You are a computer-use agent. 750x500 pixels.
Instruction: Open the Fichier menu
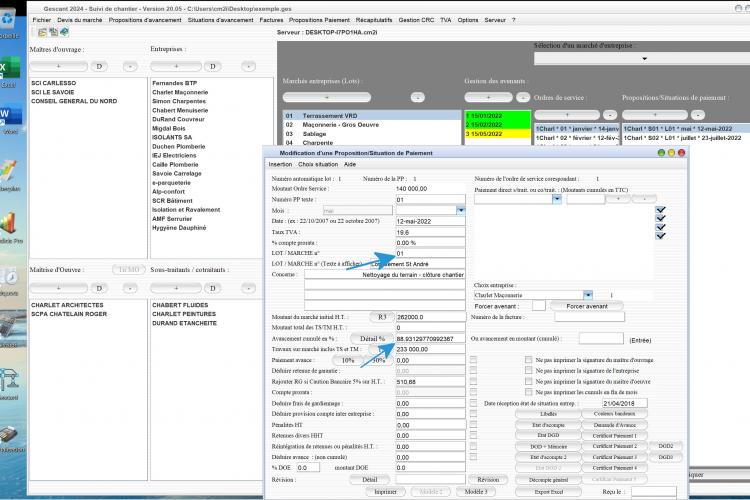41,20
